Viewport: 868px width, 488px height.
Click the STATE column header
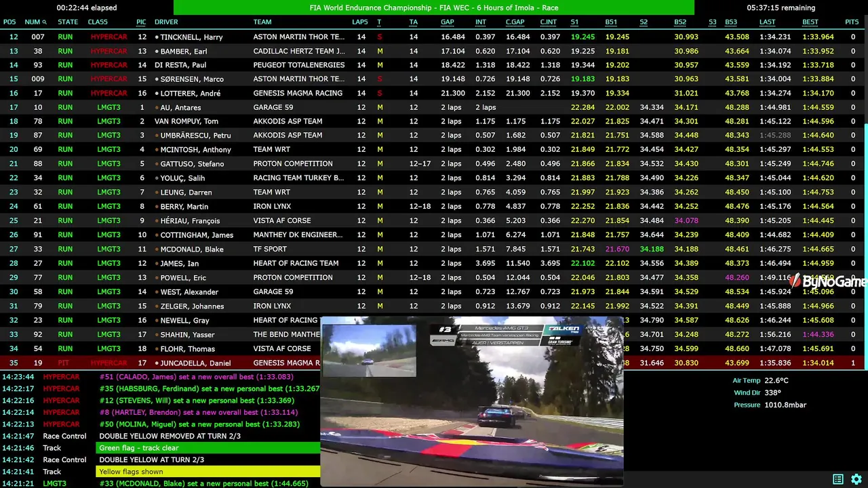click(68, 22)
